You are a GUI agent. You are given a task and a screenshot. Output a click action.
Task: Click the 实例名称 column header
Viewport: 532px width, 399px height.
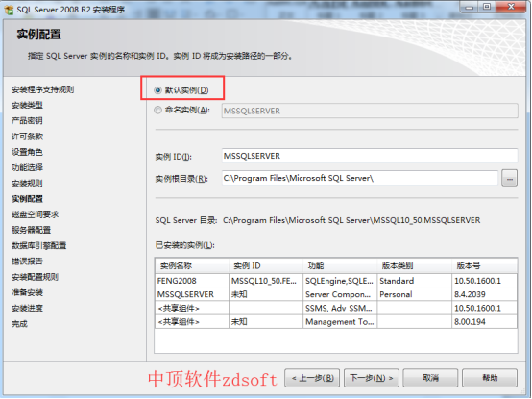(192, 266)
